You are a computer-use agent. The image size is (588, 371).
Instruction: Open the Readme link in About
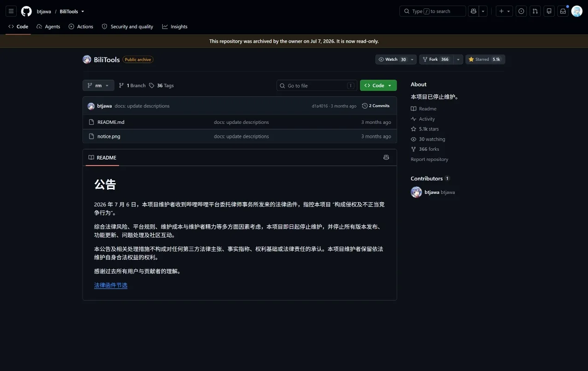424,109
